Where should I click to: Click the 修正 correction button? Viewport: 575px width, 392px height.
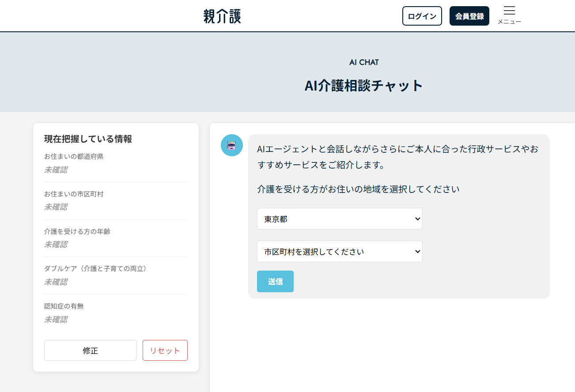pos(90,350)
